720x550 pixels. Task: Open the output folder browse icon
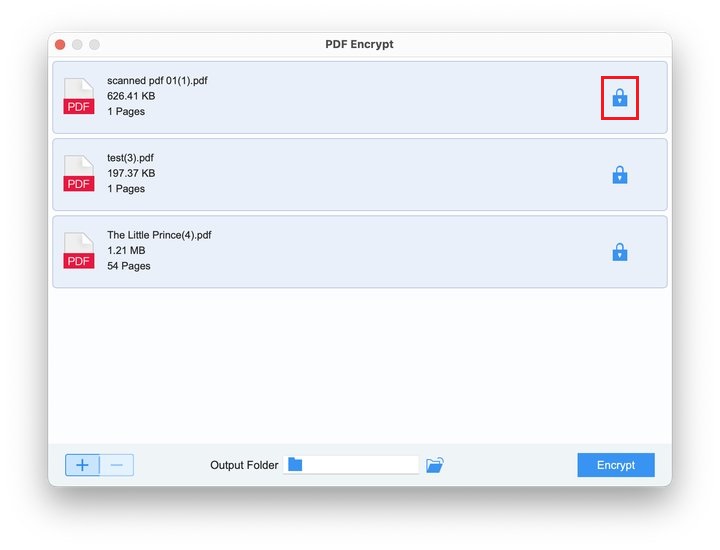(434, 465)
